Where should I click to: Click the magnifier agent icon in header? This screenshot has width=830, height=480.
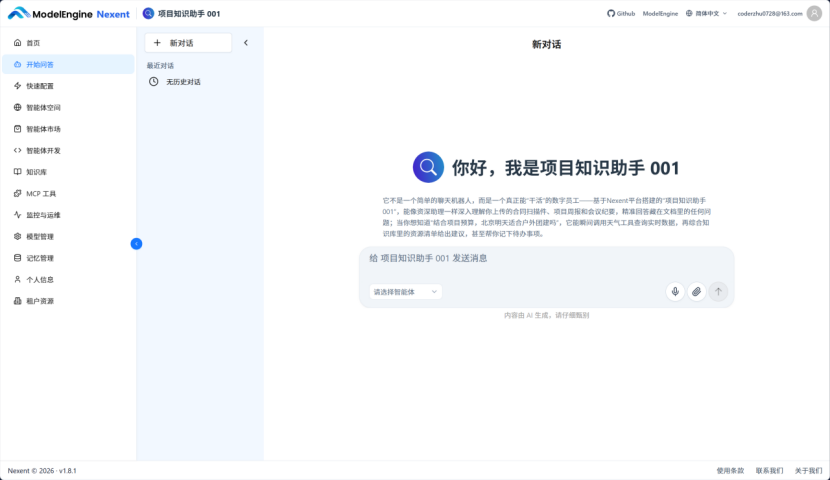pyautogui.click(x=148, y=13)
